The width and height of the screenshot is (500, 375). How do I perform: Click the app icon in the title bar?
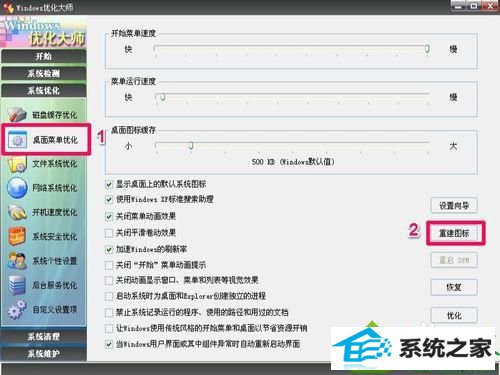(x=9, y=7)
